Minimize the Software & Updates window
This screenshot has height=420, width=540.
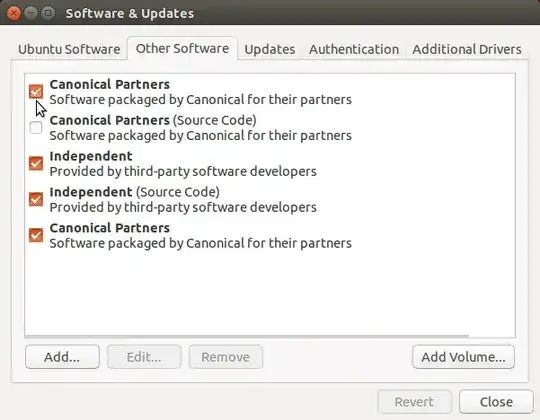point(31,13)
